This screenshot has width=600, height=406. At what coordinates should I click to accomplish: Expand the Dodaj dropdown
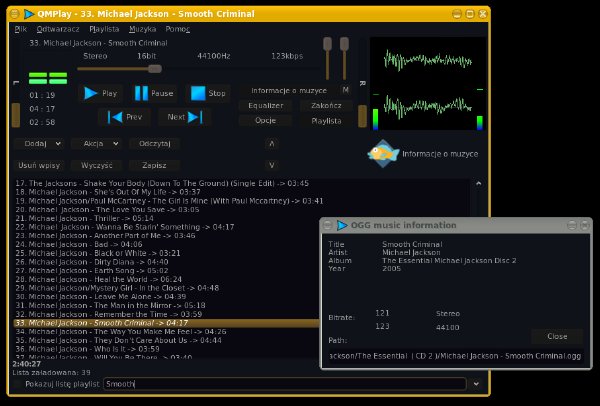click(x=39, y=144)
